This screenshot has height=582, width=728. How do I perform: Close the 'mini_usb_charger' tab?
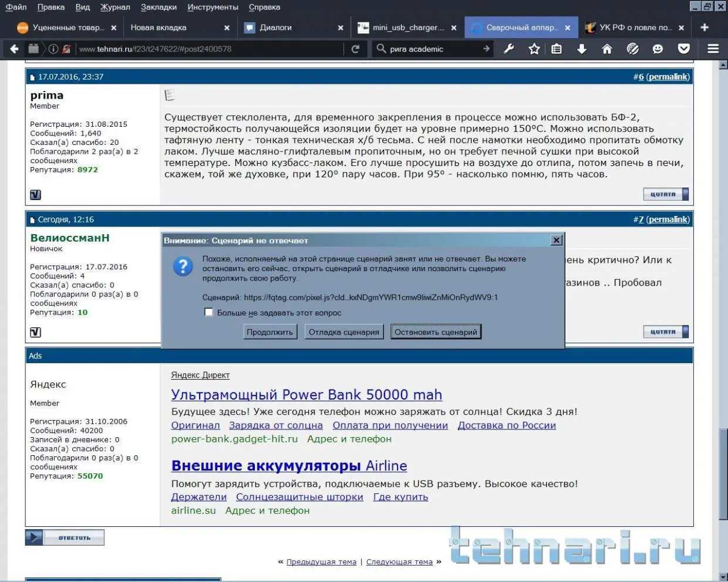click(x=454, y=28)
